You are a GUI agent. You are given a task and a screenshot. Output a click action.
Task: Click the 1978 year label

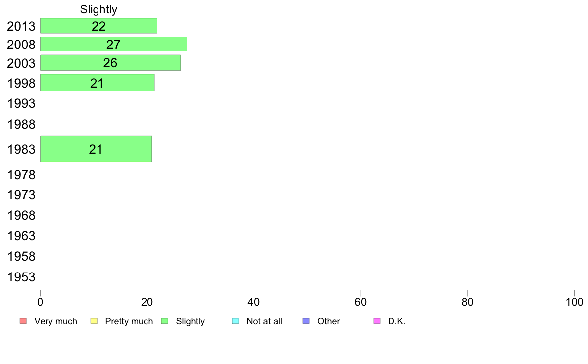coord(21,175)
